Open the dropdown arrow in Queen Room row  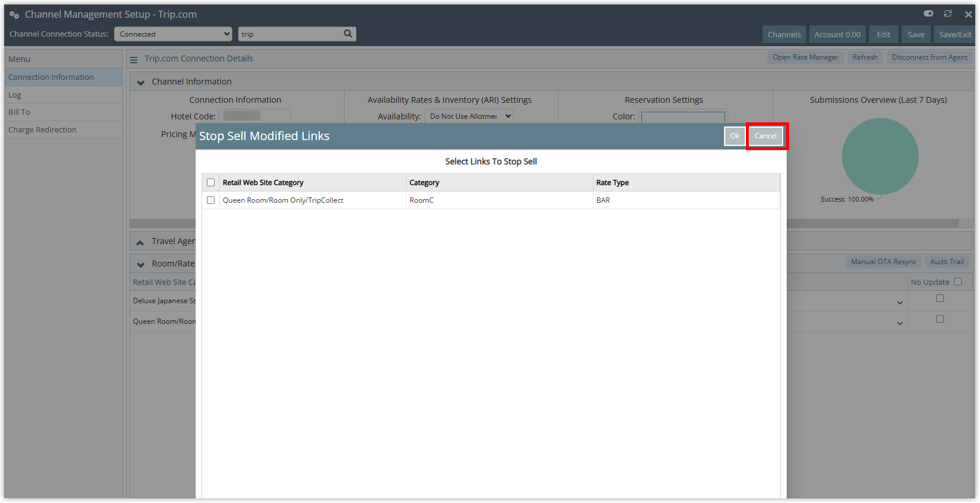(x=900, y=323)
